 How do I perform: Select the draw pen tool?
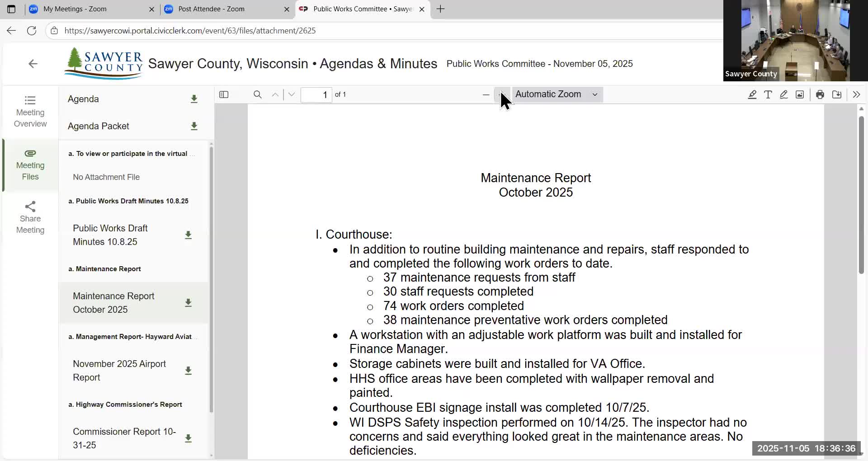(x=784, y=94)
